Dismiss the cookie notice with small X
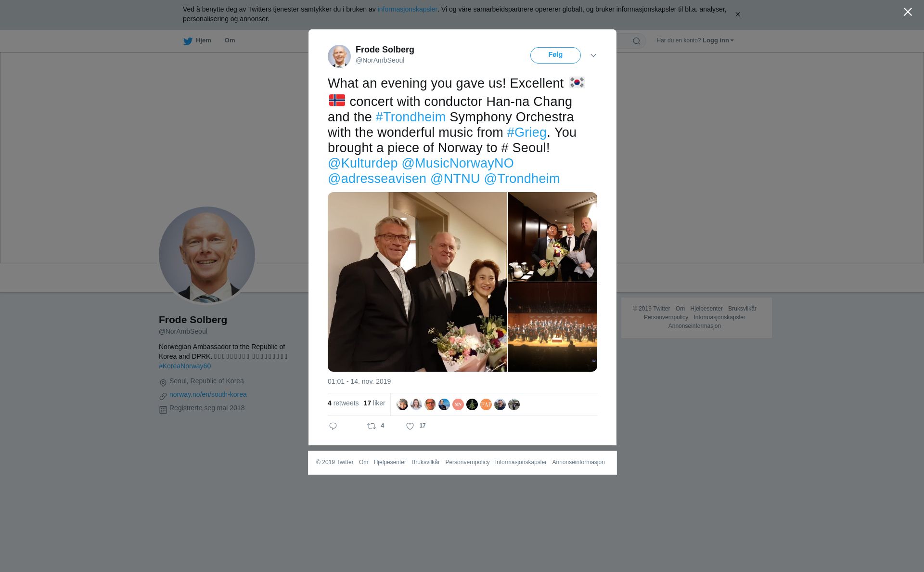The height and width of the screenshot is (572, 924). [x=737, y=14]
